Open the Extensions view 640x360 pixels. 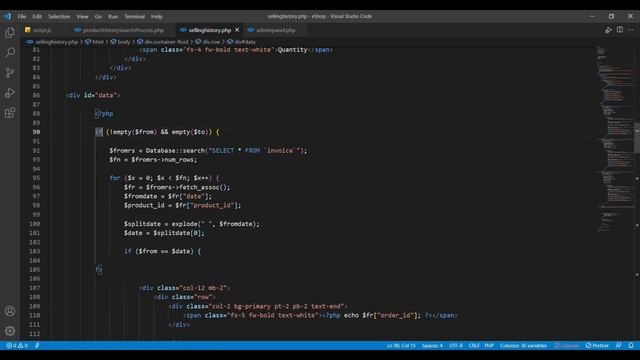coord(10,113)
